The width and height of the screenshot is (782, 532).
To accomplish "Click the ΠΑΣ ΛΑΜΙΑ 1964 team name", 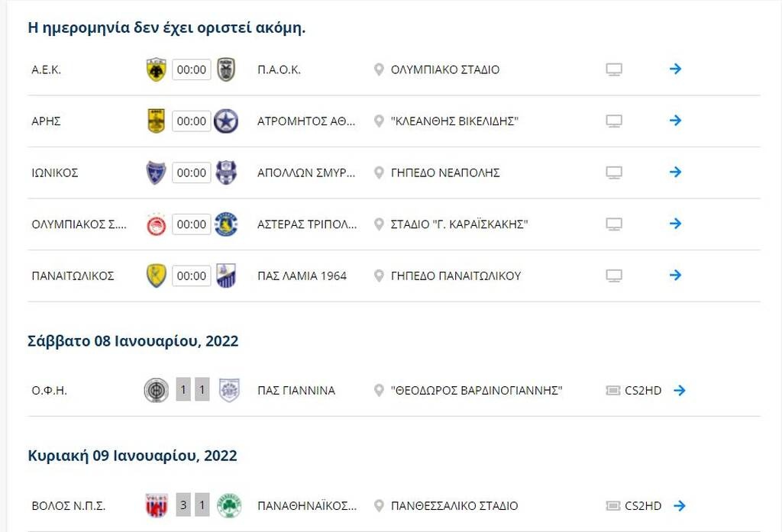I will pyautogui.click(x=302, y=276).
